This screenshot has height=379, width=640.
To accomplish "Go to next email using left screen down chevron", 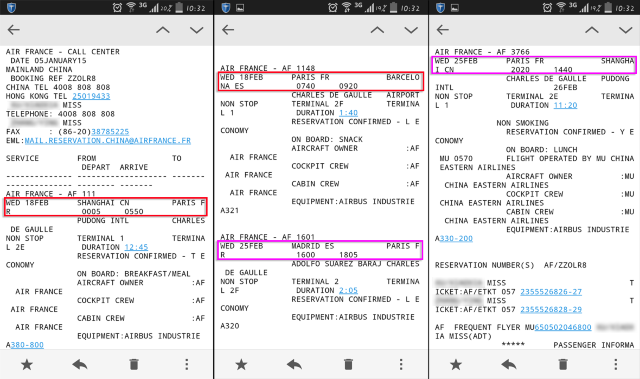I will [197, 30].
